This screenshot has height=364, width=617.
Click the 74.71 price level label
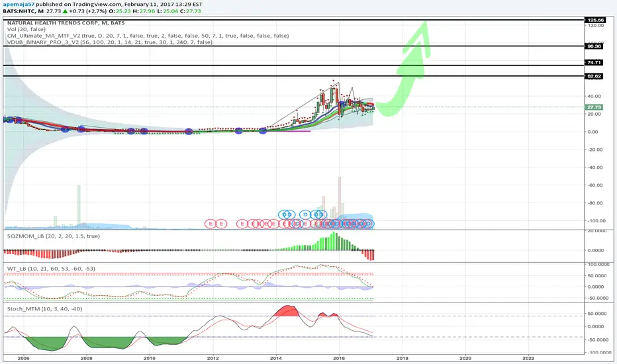[x=594, y=63]
